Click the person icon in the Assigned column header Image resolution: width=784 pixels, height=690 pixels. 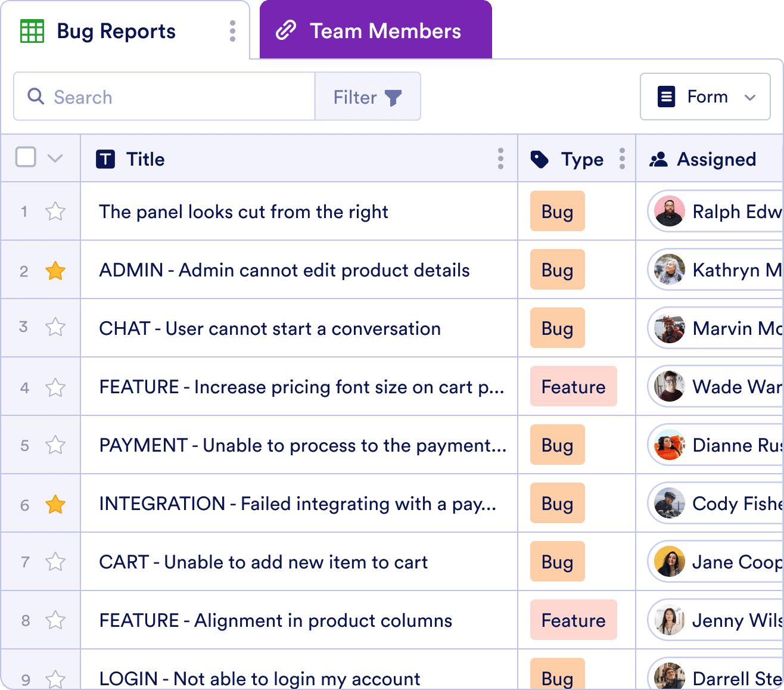tap(659, 159)
